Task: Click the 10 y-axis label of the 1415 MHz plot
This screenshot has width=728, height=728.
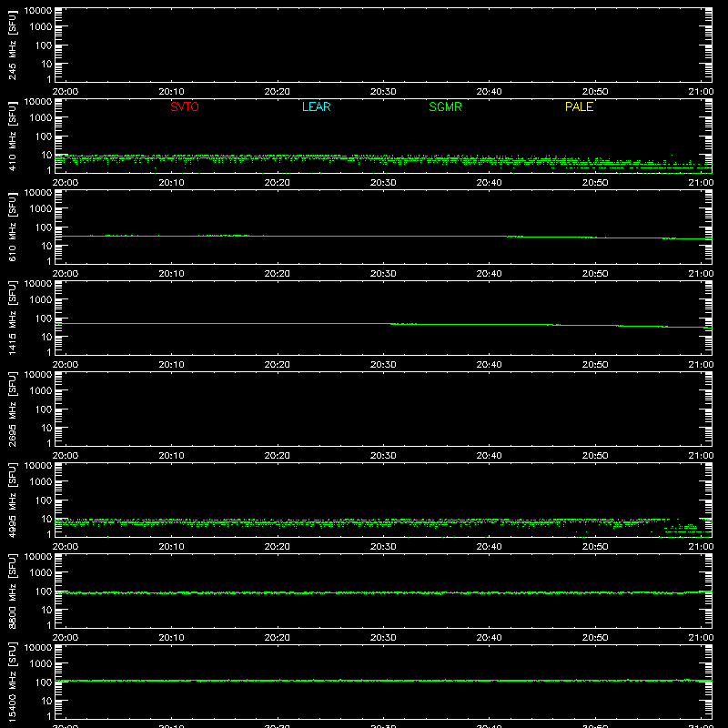Action: coord(46,337)
